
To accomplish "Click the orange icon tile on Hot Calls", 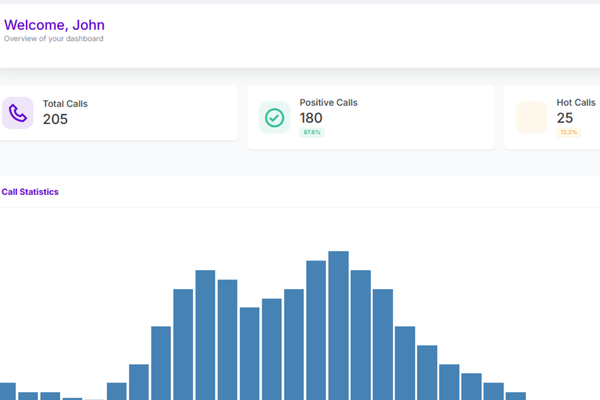I will click(532, 118).
